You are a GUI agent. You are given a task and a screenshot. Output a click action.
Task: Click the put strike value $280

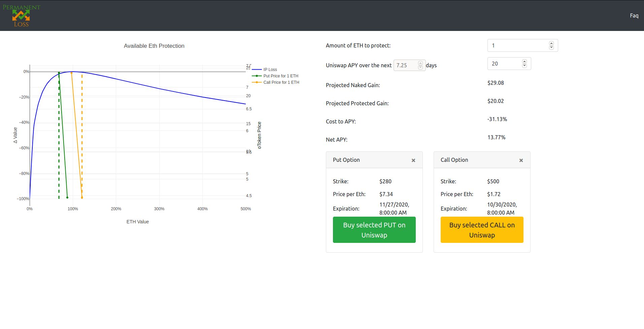pyautogui.click(x=385, y=181)
